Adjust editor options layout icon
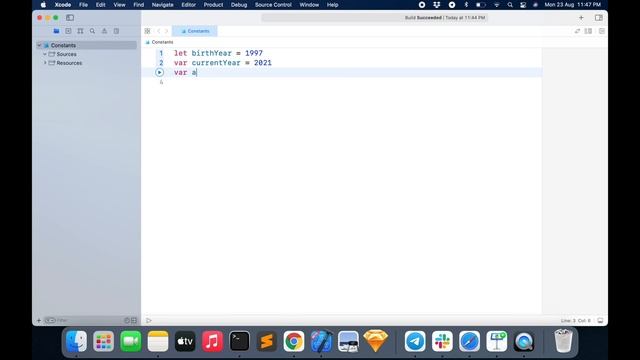Viewport: 640px width, 360px height. point(589,31)
